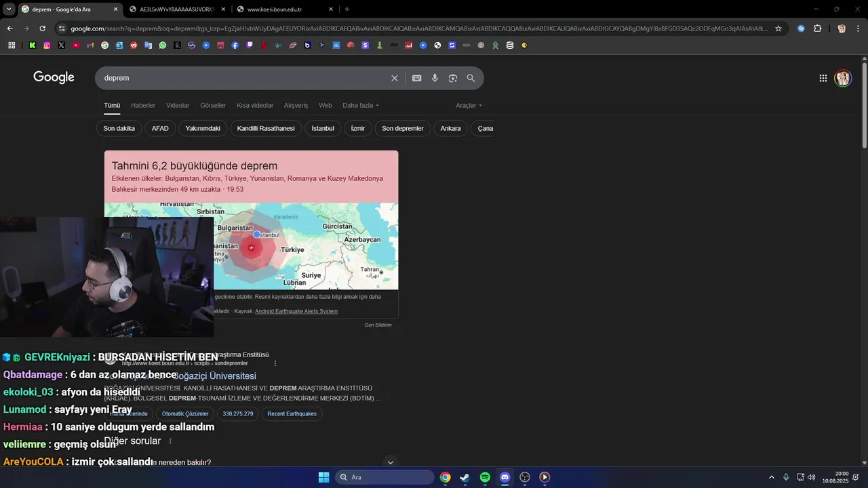Open Chrome from the taskbar
This screenshot has height=488, width=868.
tap(445, 477)
